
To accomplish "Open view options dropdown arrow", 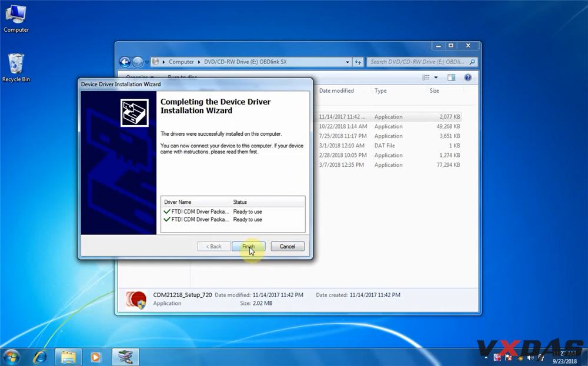I will pos(436,78).
